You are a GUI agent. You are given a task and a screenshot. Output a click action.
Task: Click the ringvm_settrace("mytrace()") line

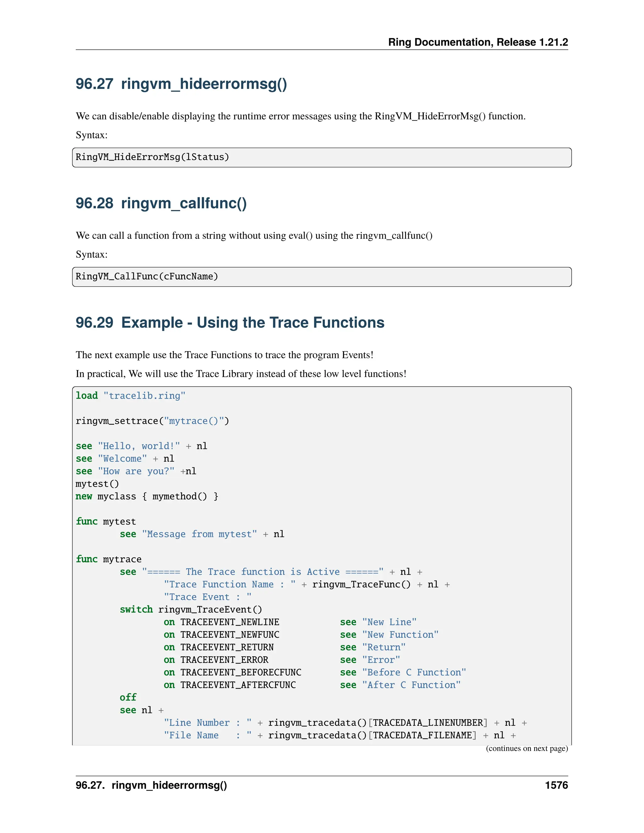point(152,421)
